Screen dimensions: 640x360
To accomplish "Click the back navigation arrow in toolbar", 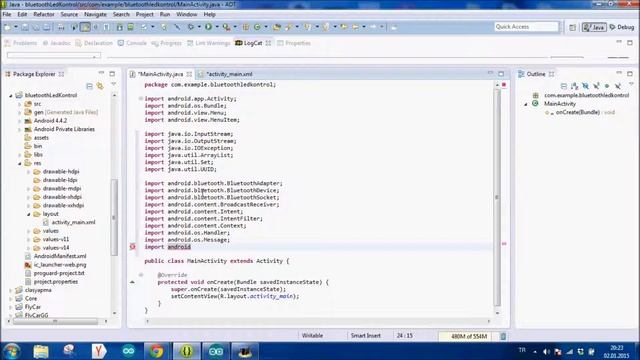I will pyautogui.click(x=356, y=27).
